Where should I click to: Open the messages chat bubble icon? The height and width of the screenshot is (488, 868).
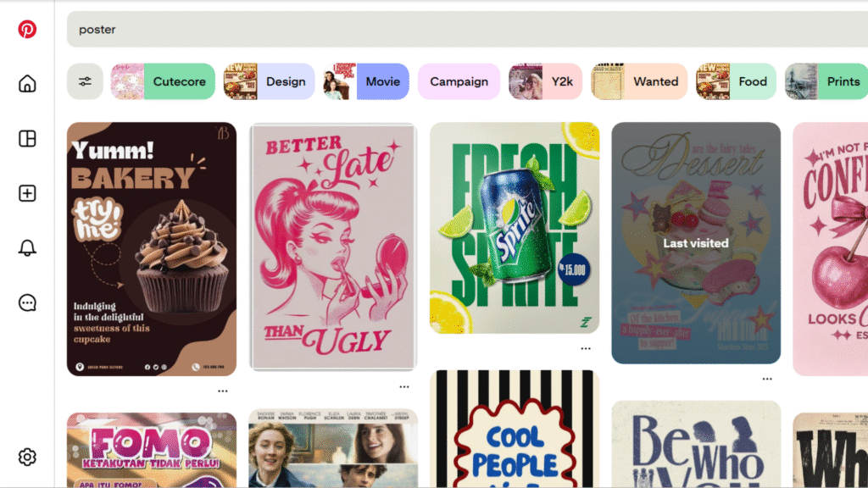pos(27,302)
